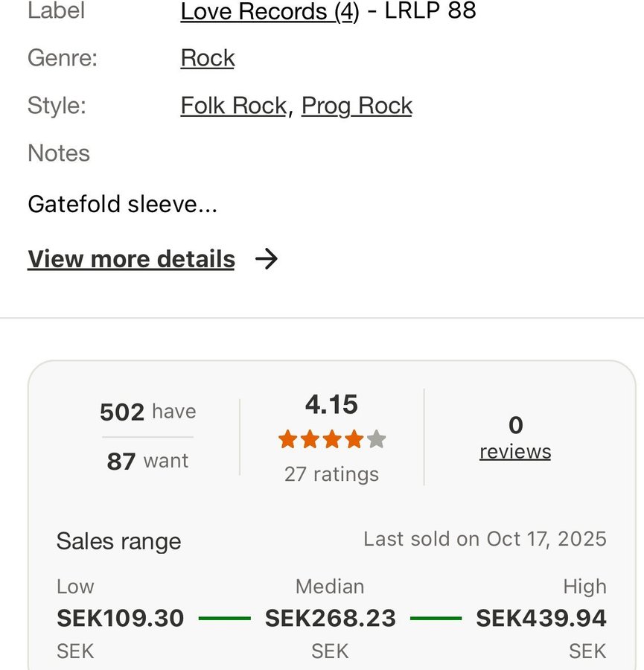644x670 pixels.
Task: Click the first orange rating star
Action: tap(288, 439)
